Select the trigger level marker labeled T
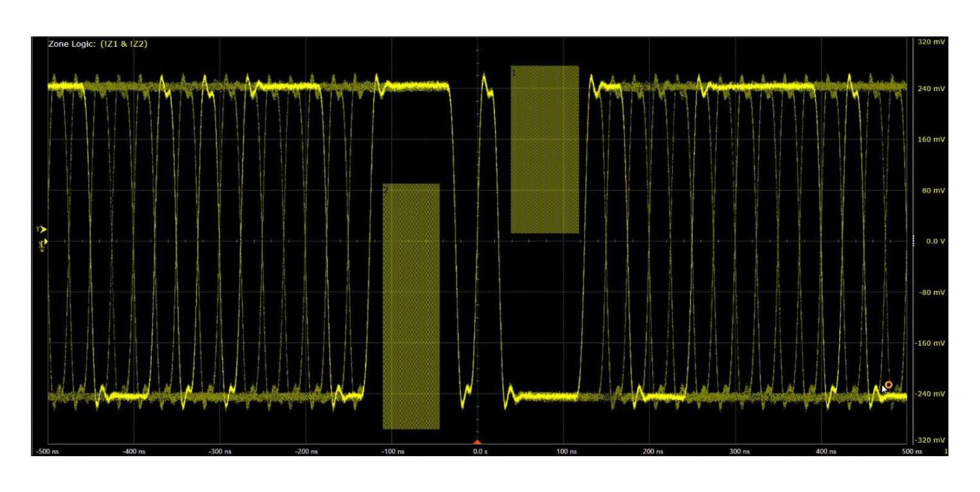Screen dimensions: 980x492 coord(41,230)
